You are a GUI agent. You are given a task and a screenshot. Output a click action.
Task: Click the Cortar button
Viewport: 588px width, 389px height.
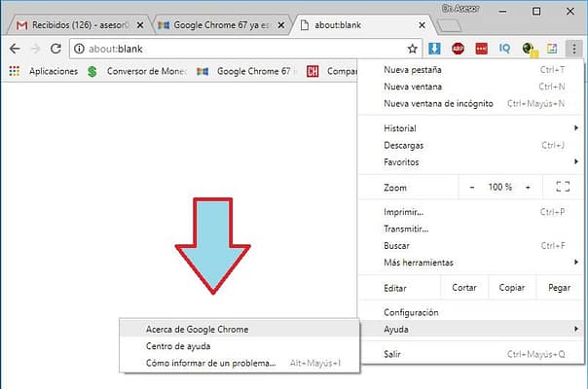coord(464,288)
